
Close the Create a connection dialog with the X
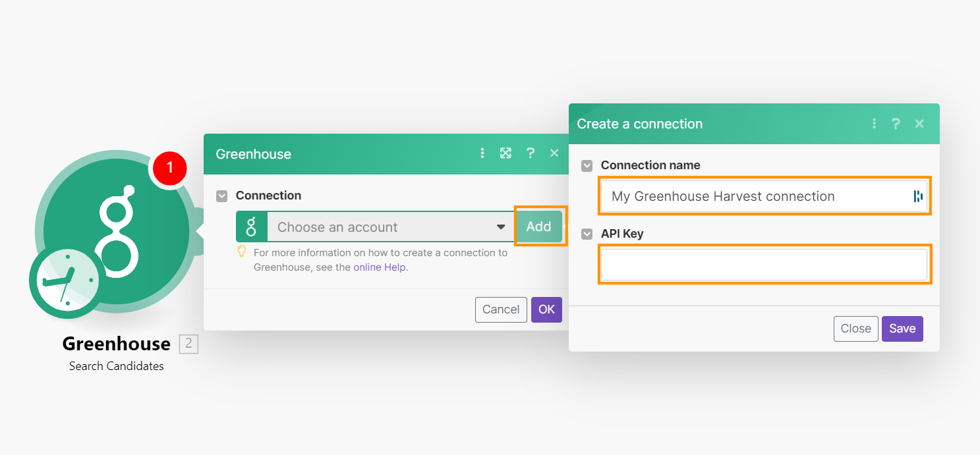tap(919, 123)
